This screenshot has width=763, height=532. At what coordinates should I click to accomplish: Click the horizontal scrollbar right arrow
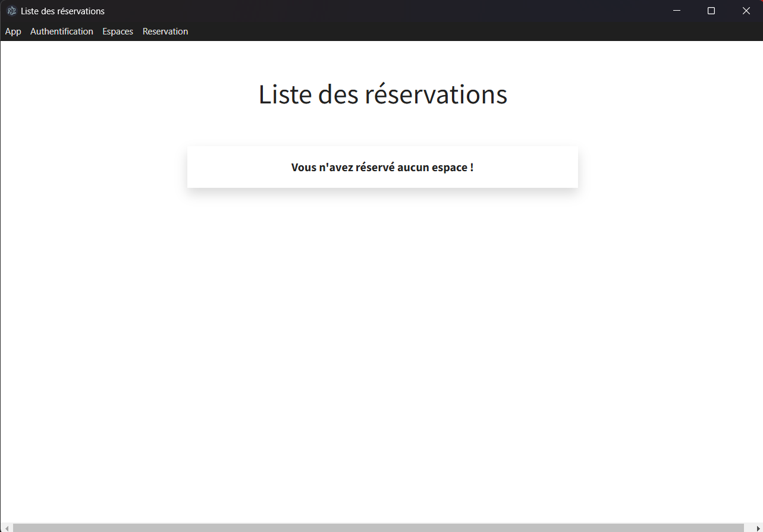coord(758,528)
